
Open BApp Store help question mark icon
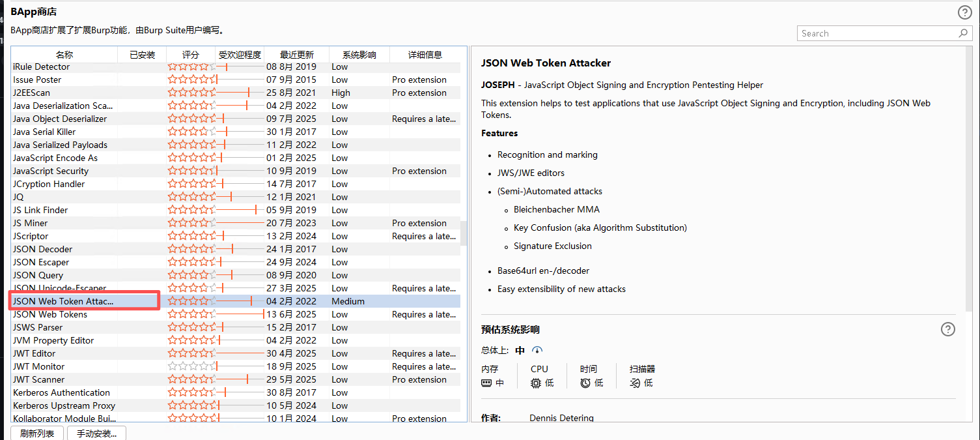964,12
